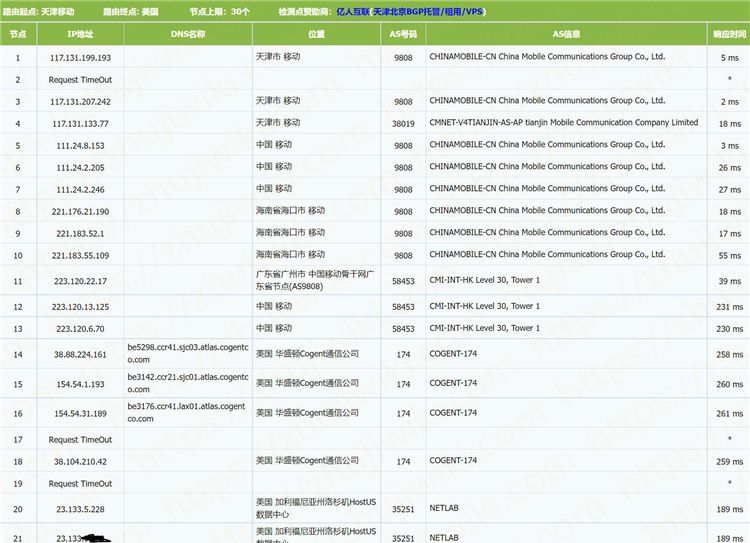Image resolution: width=750 pixels, height=543 pixels.
Task: Select IP address 221.183.55.109
Action: click(x=80, y=255)
